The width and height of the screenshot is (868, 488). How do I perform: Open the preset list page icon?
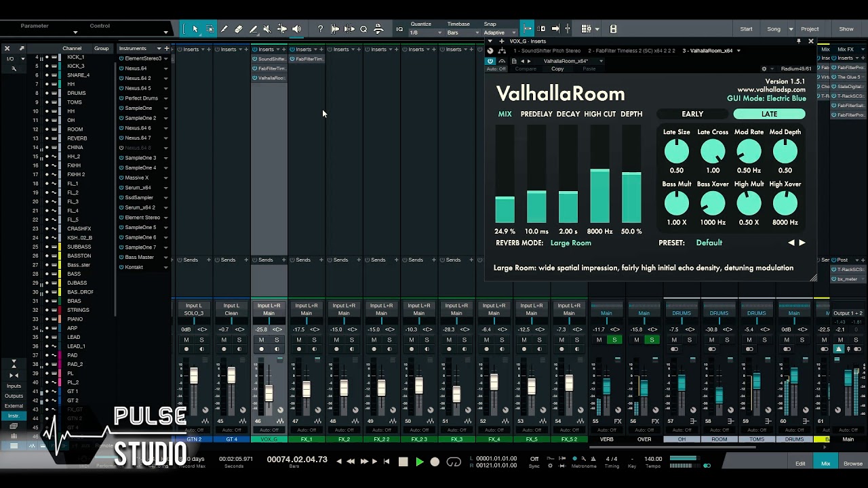pyautogui.click(x=514, y=60)
